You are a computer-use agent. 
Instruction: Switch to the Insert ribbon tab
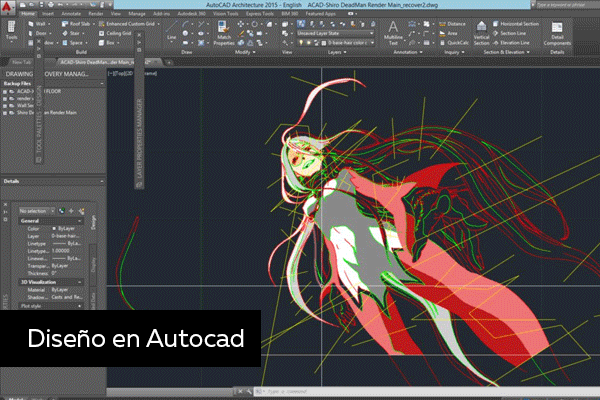click(48, 14)
